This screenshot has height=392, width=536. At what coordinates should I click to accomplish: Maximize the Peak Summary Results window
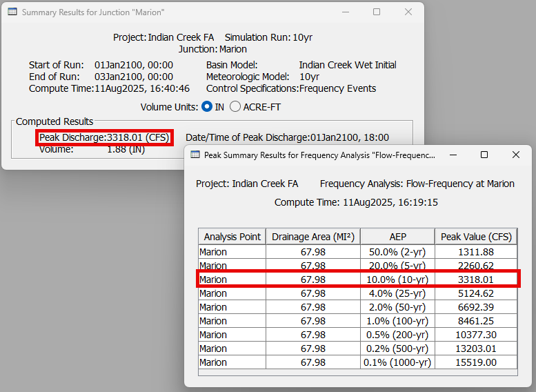click(x=484, y=155)
